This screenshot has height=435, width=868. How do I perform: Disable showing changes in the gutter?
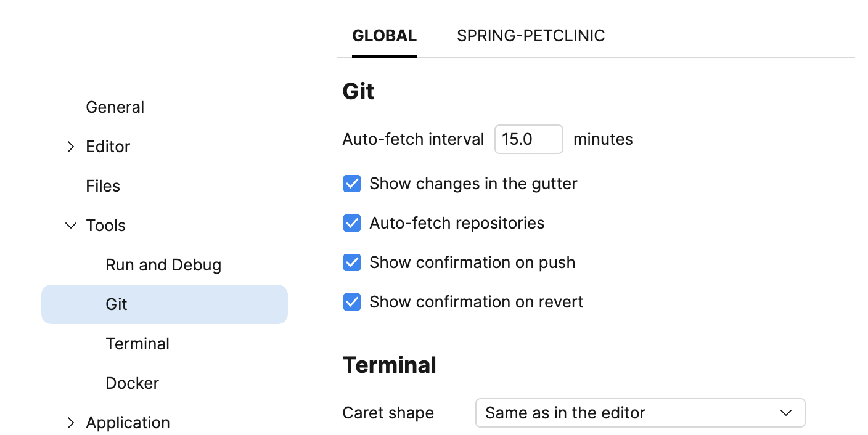tap(351, 183)
